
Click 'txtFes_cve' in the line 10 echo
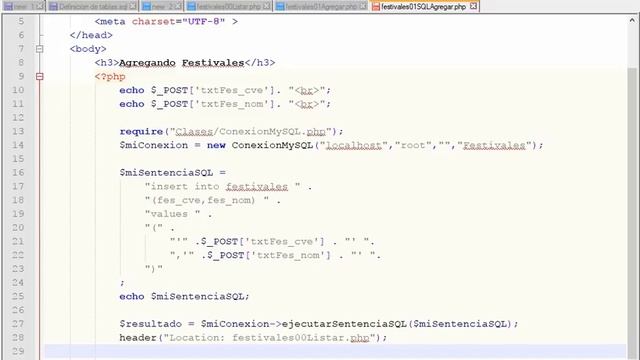click(231, 90)
